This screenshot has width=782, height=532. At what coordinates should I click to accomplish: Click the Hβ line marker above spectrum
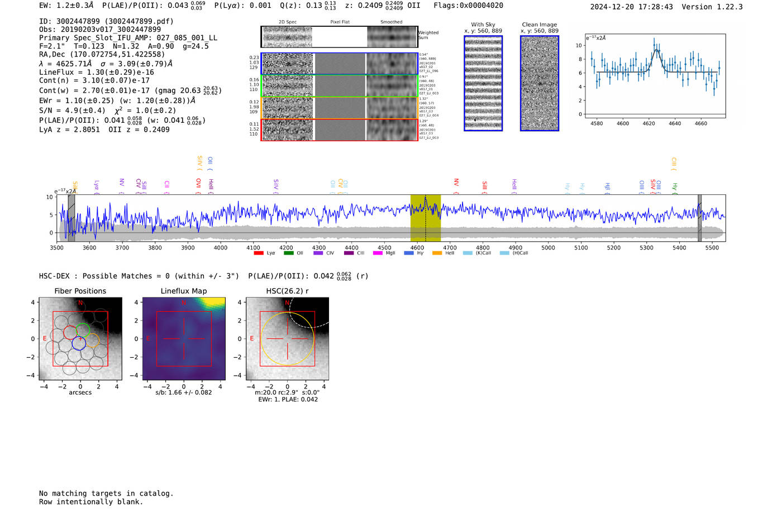(x=607, y=188)
